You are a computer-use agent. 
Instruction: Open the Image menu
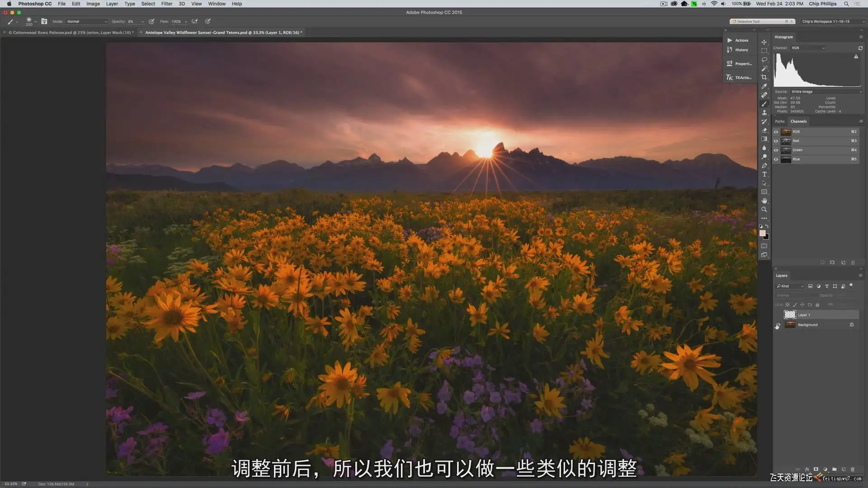pyautogui.click(x=93, y=4)
